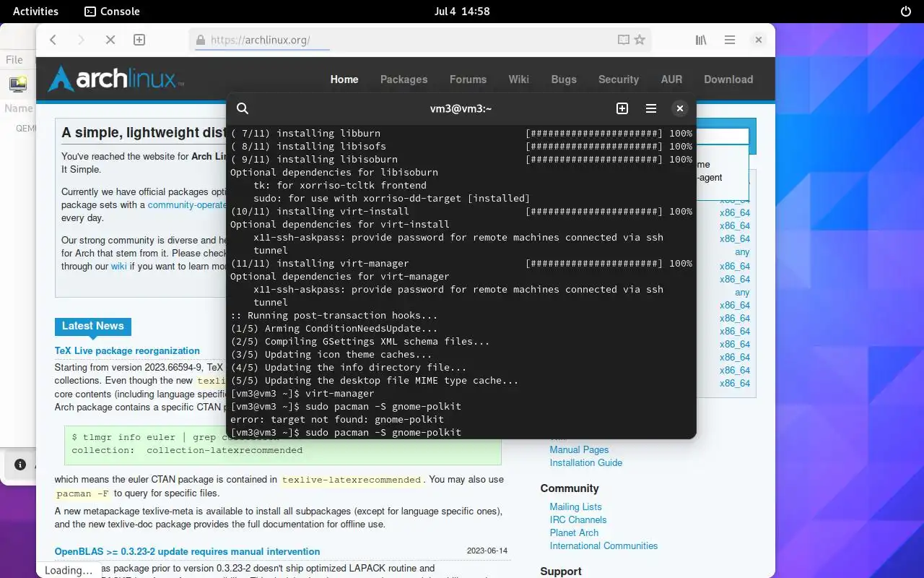Open the Mailing Lists link

pos(575,506)
